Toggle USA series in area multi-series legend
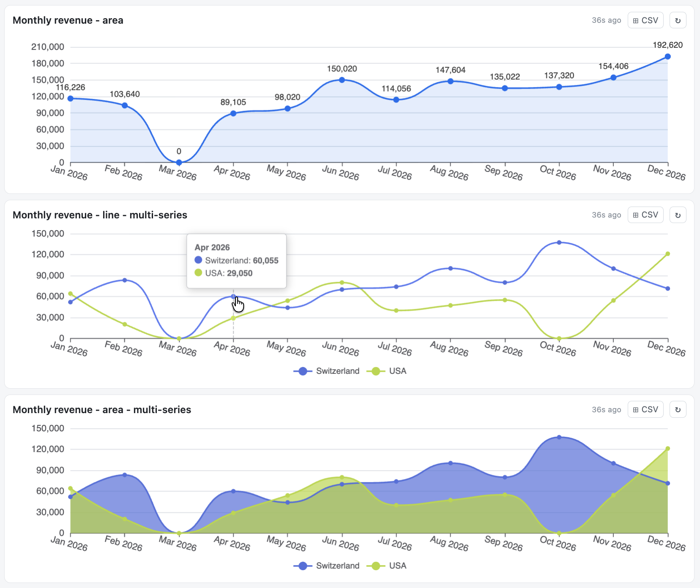 386,566
